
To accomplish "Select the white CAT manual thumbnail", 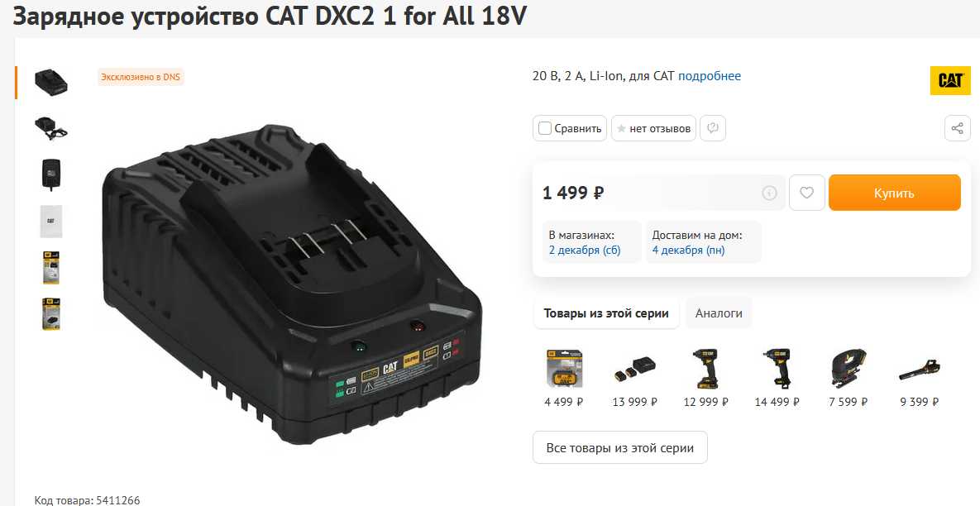I will point(51,221).
